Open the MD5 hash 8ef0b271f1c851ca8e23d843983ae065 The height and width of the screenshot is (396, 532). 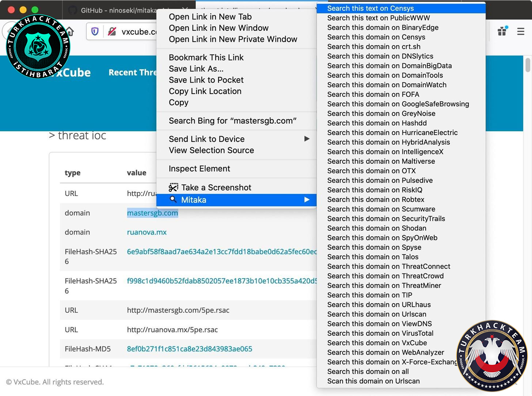[189, 349]
